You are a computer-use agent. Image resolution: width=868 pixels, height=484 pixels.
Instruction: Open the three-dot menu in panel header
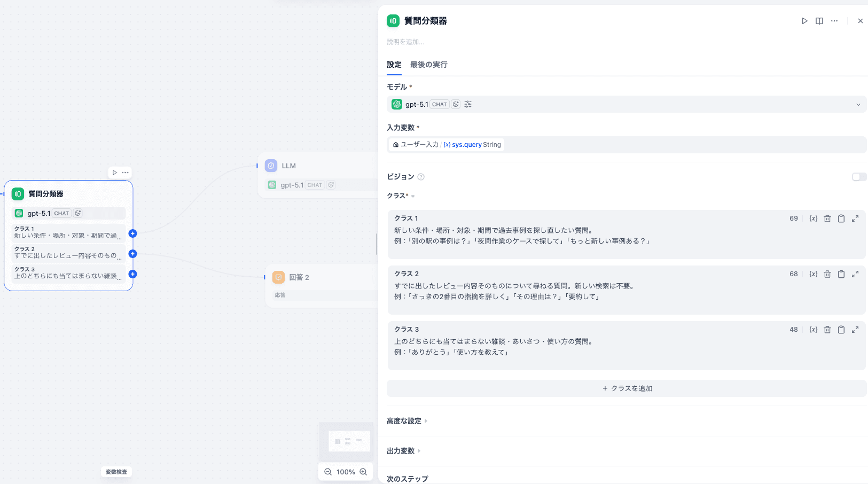pyautogui.click(x=834, y=21)
